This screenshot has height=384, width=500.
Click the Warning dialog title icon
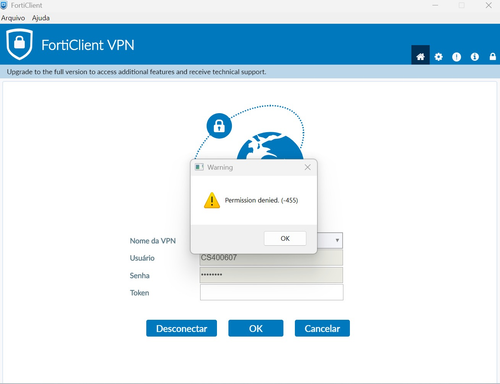point(199,167)
